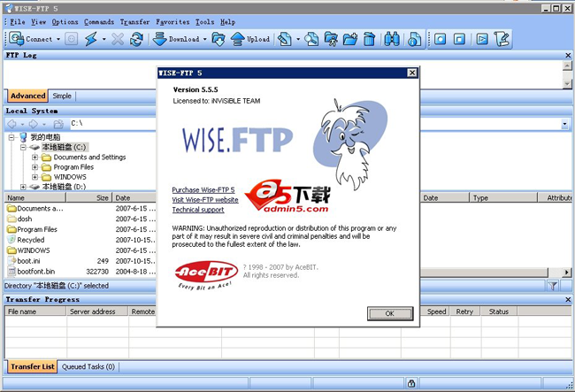Select Program Files in the folder tree

coord(73,167)
